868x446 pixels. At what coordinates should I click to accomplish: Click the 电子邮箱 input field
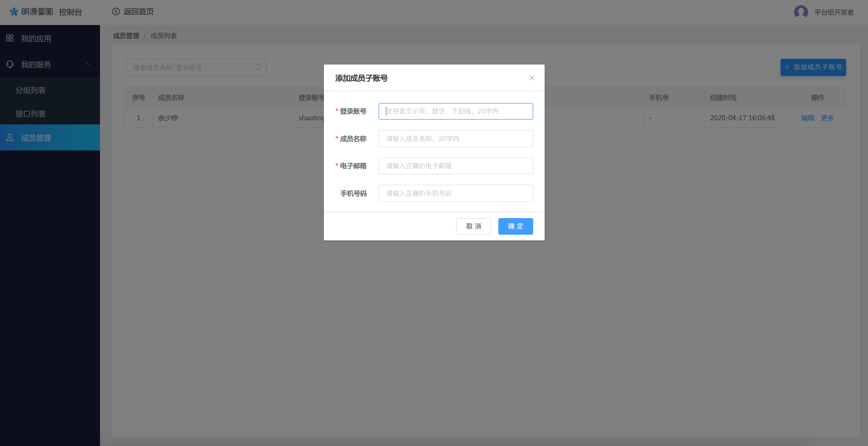point(455,166)
